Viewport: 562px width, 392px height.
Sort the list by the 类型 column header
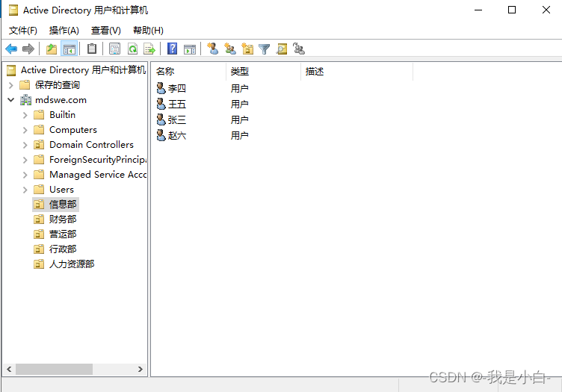263,71
